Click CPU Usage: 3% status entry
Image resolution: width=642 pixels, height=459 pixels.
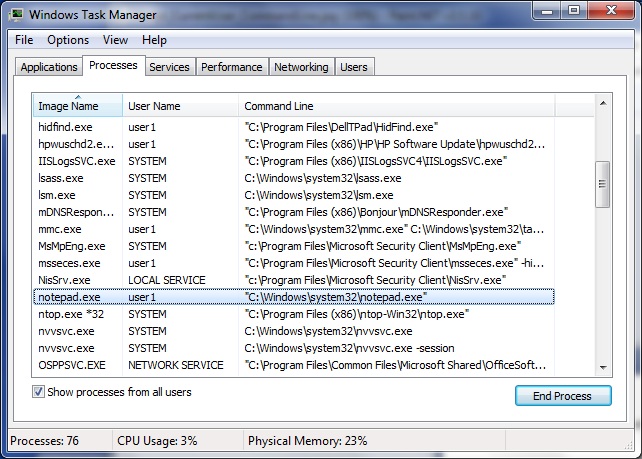(x=157, y=441)
